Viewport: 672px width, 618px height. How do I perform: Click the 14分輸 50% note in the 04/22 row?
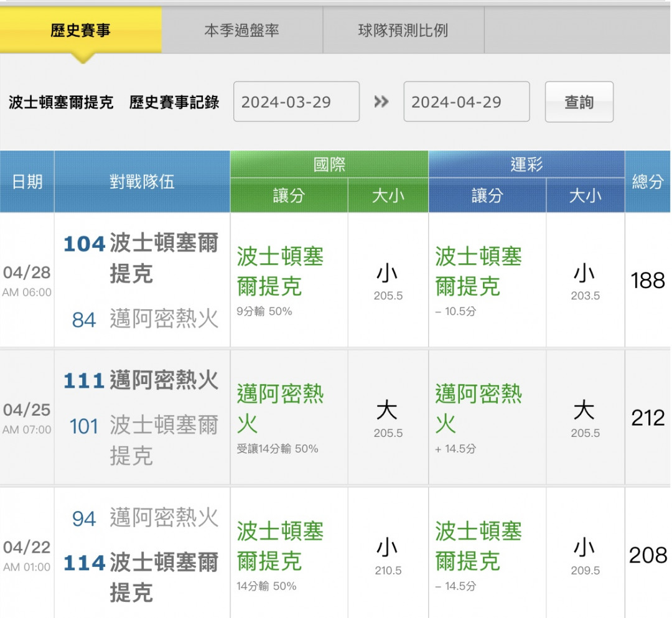266,586
